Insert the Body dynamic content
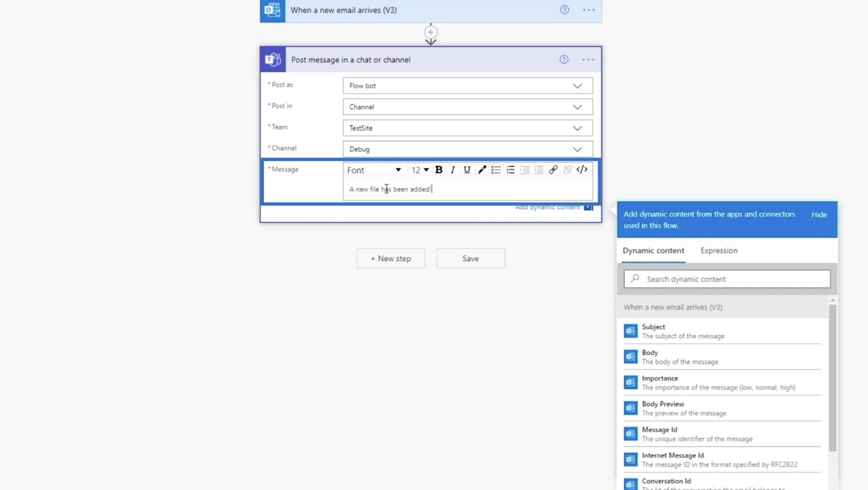 [x=722, y=357]
